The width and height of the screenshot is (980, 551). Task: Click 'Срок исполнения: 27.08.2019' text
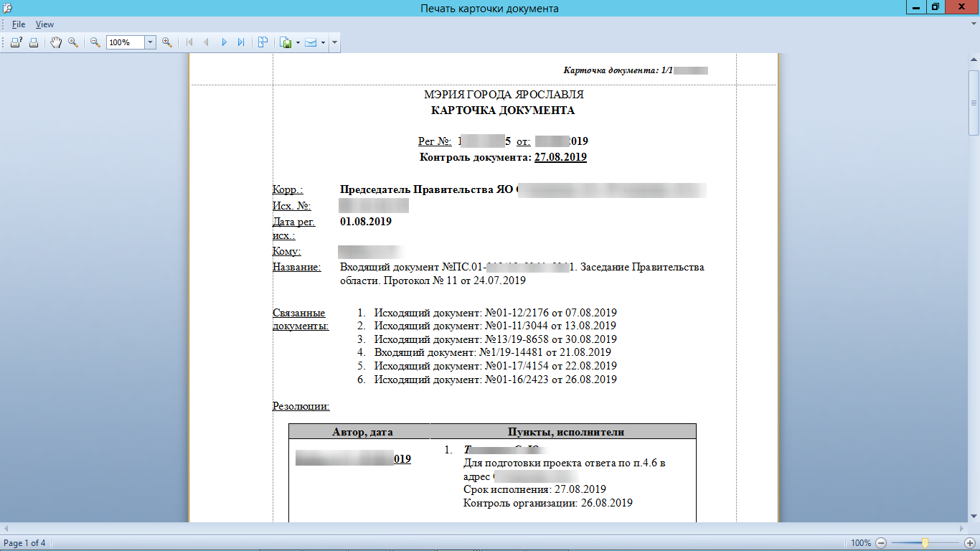coord(534,489)
